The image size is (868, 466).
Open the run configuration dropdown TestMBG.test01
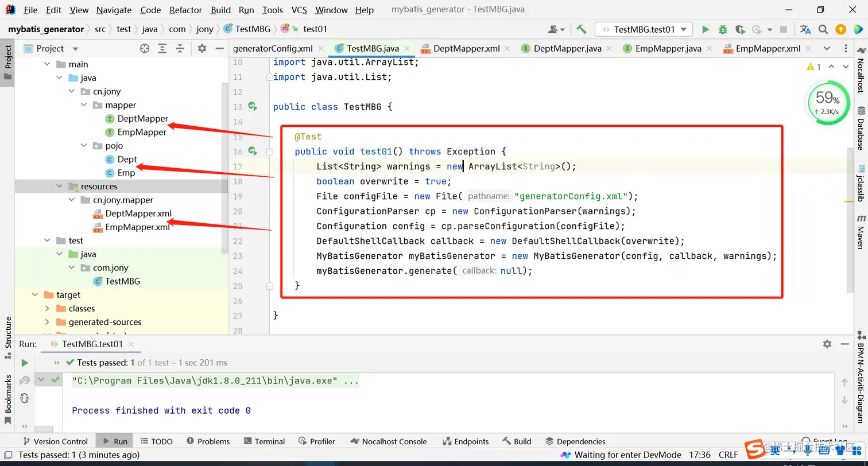coord(644,29)
